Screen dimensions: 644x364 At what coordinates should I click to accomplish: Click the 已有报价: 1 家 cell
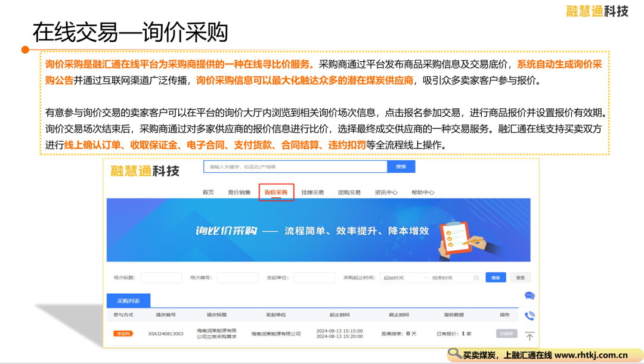(454, 334)
